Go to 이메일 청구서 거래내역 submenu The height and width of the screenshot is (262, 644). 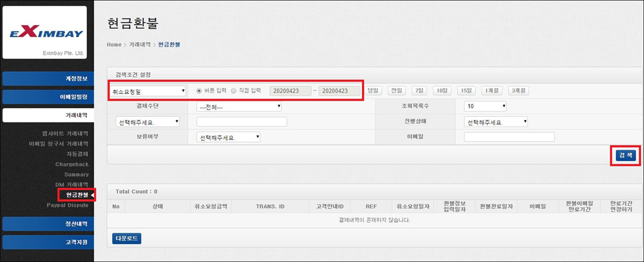pyautogui.click(x=58, y=144)
